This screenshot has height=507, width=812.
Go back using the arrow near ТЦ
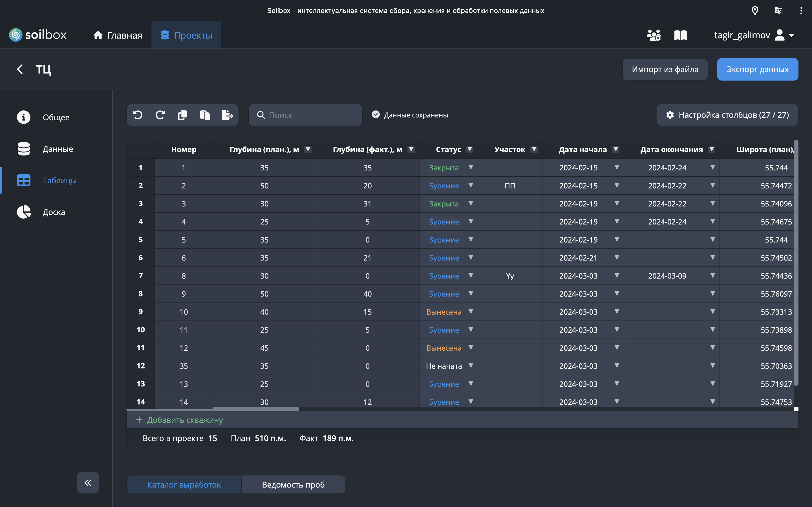(20, 69)
